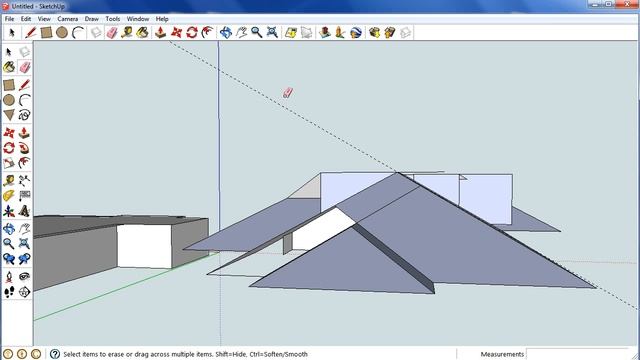The height and width of the screenshot is (360, 640).
Task: Pick the Line pencil tool in top toolbar
Action: [x=31, y=33]
